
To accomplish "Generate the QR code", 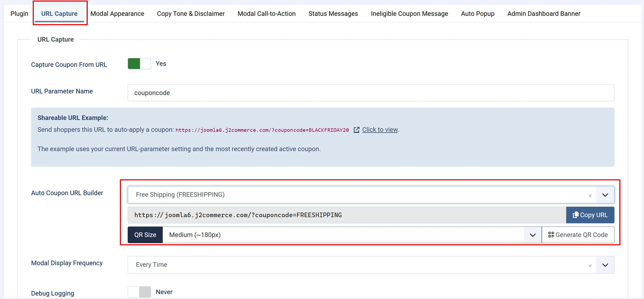I will coord(578,235).
